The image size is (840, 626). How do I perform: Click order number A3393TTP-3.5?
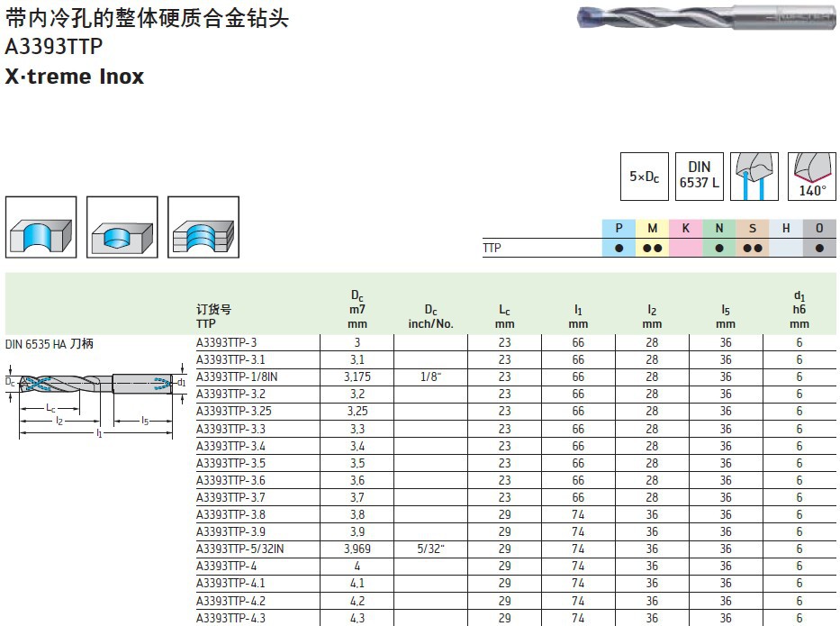coord(230,463)
